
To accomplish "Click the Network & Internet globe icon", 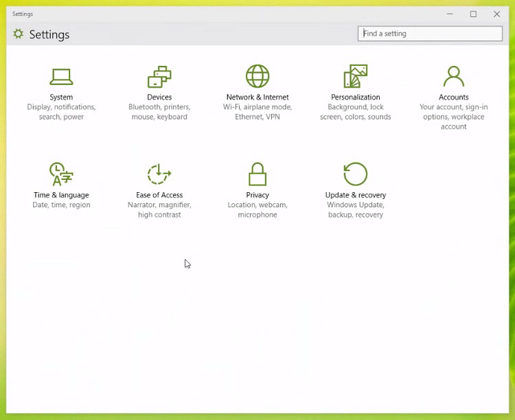I will coord(257,76).
